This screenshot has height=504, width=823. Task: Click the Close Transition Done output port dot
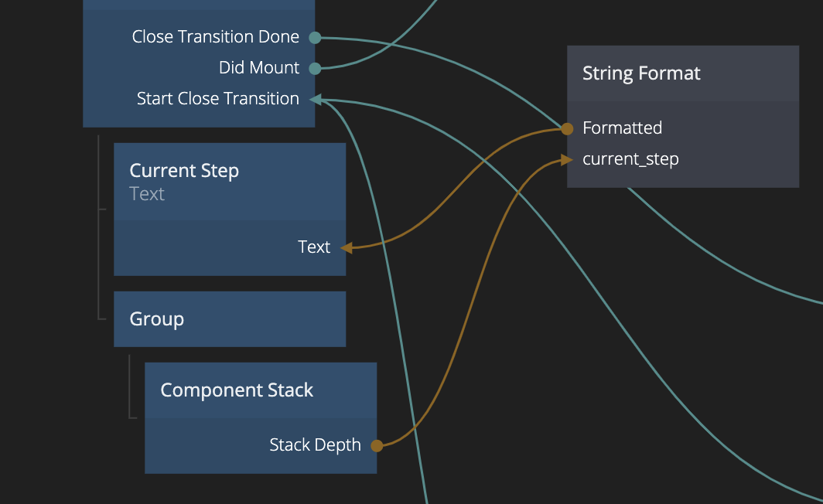tap(315, 37)
